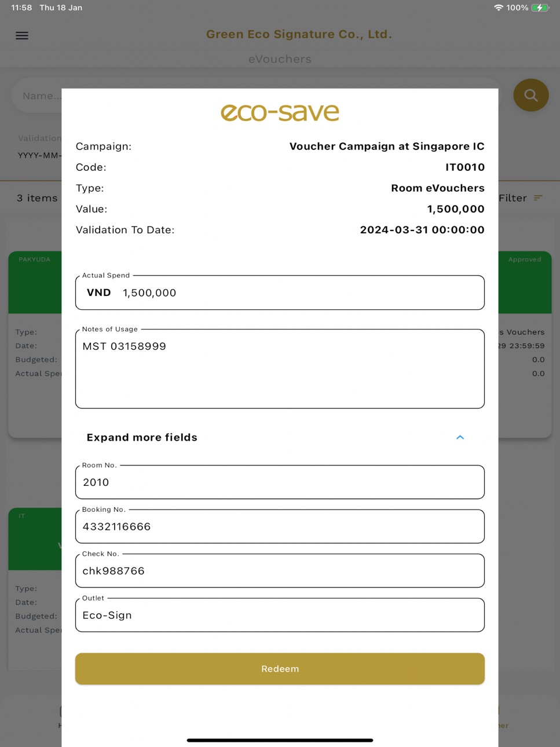Click the Approved status on voucher card
This screenshot has height=747, width=560.
(x=525, y=259)
